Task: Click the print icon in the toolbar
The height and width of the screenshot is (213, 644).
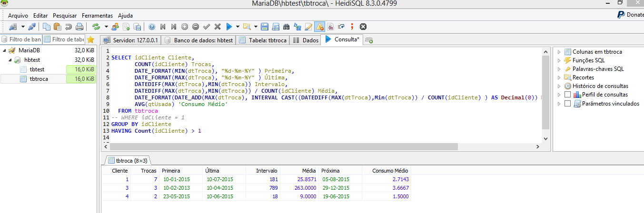Action: pos(79,27)
